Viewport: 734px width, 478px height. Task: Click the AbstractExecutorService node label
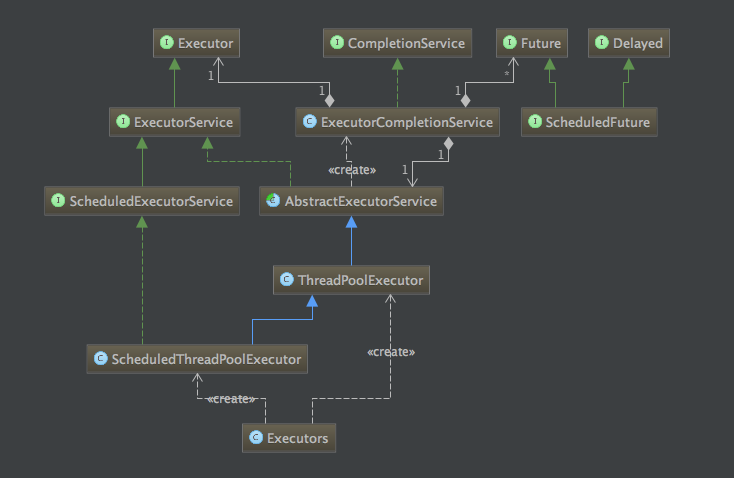coord(361,201)
